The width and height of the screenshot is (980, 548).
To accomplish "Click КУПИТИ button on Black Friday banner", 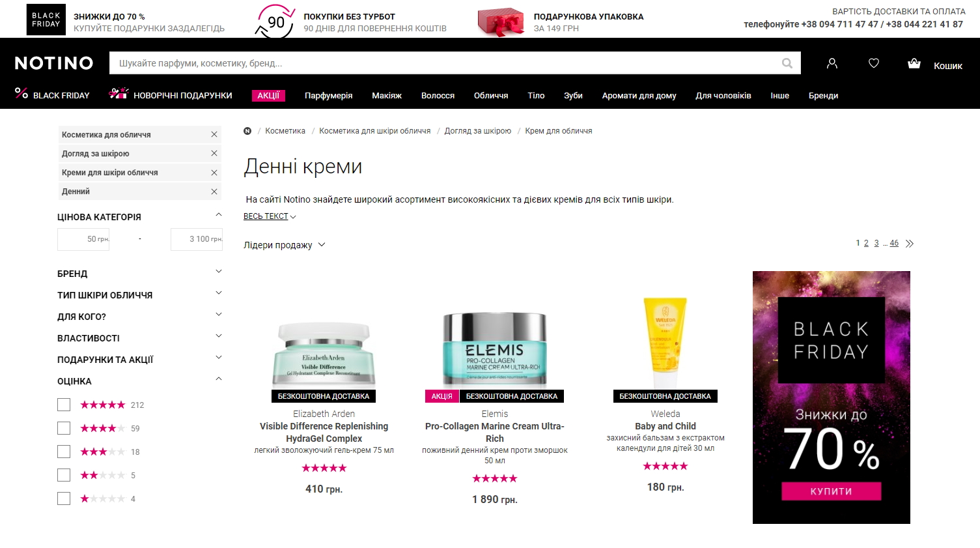I will point(831,491).
